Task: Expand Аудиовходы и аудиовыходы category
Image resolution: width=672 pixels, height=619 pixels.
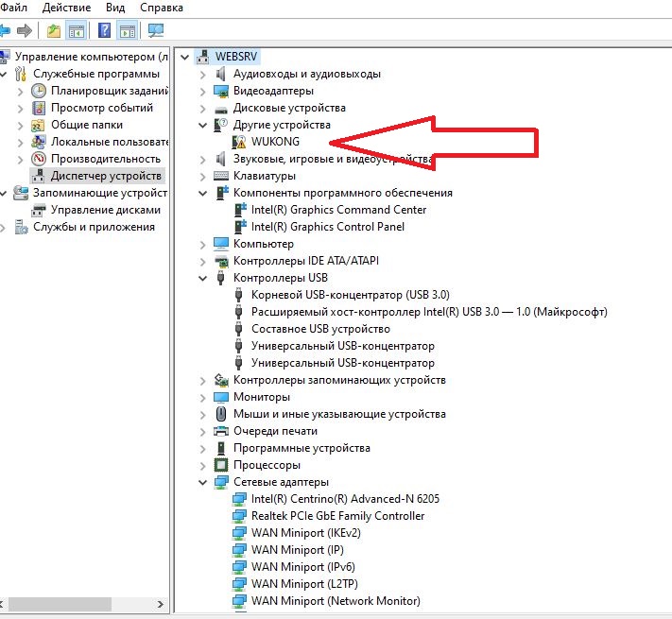Action: tap(202, 75)
